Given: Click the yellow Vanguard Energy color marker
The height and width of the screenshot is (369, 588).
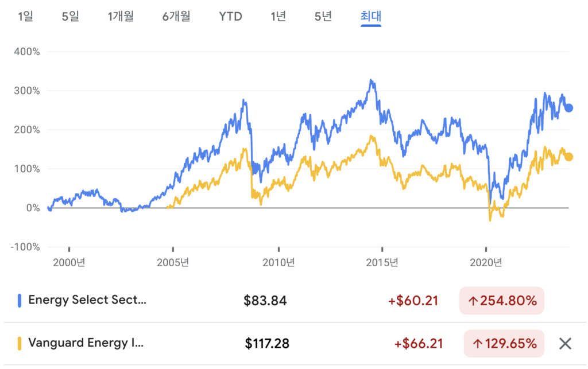Looking at the screenshot, I should click(19, 344).
